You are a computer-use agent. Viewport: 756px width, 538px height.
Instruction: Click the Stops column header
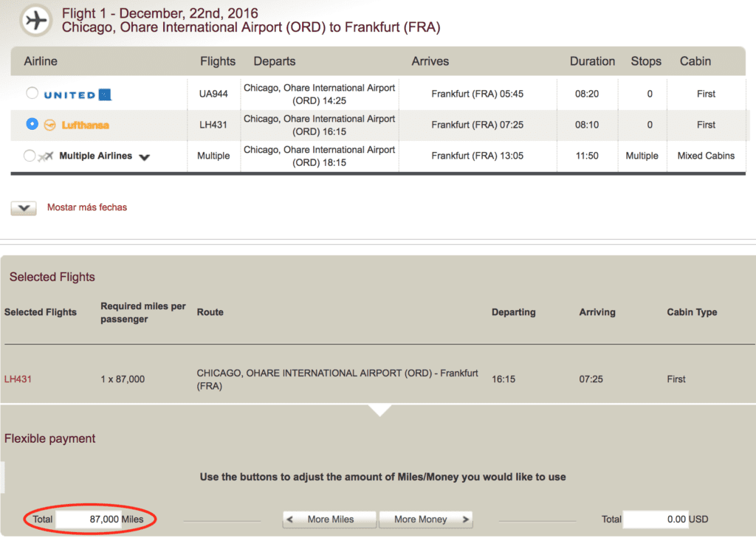tap(646, 61)
